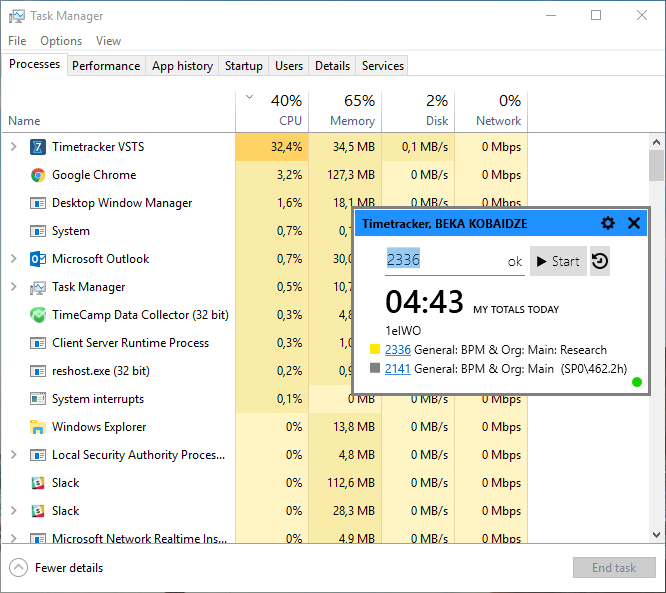Expand the second Slack process group
The image size is (666, 593).
point(14,511)
